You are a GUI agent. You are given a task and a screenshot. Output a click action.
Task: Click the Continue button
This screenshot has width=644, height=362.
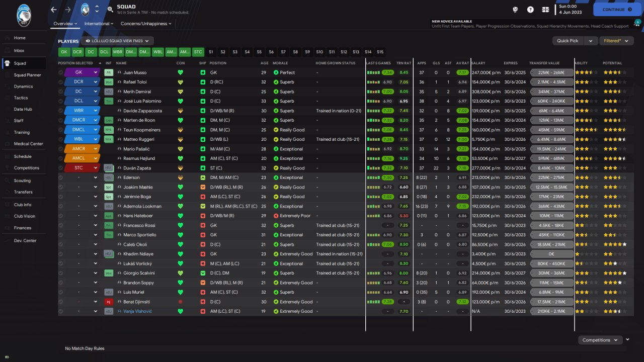[617, 10]
